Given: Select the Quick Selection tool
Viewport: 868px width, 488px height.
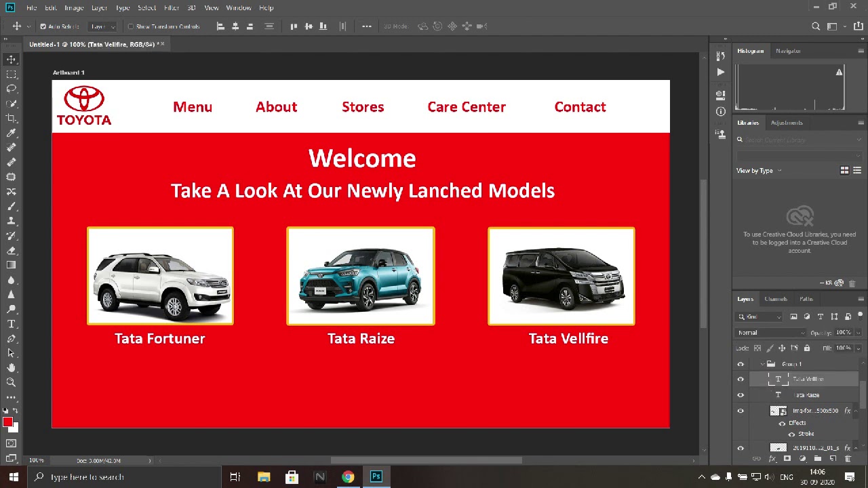Looking at the screenshot, I should coord(12,104).
